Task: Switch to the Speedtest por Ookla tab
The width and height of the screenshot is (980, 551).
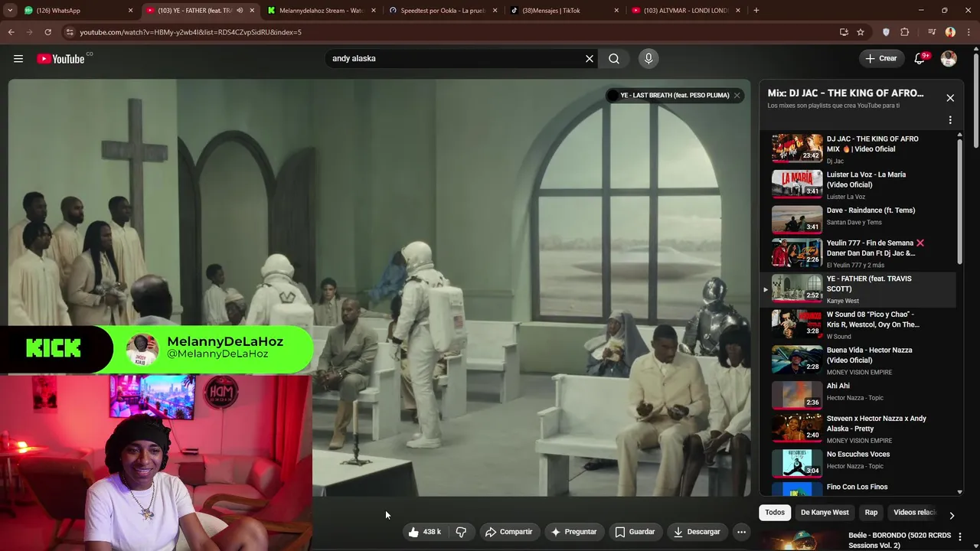Action: (x=443, y=11)
